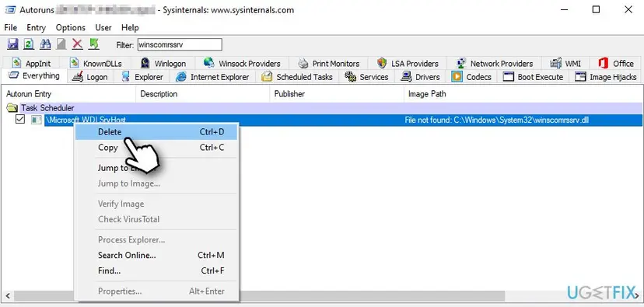Open the File menu
644x307 pixels.
11,27
